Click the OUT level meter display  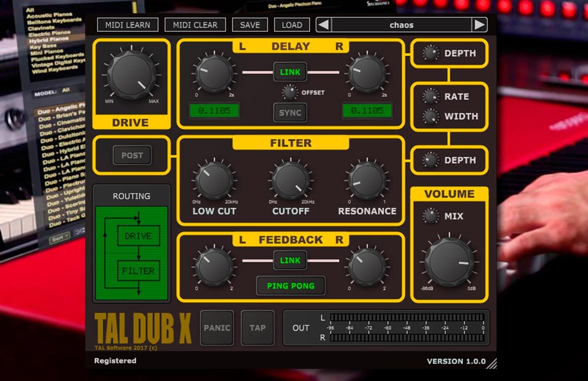point(407,328)
